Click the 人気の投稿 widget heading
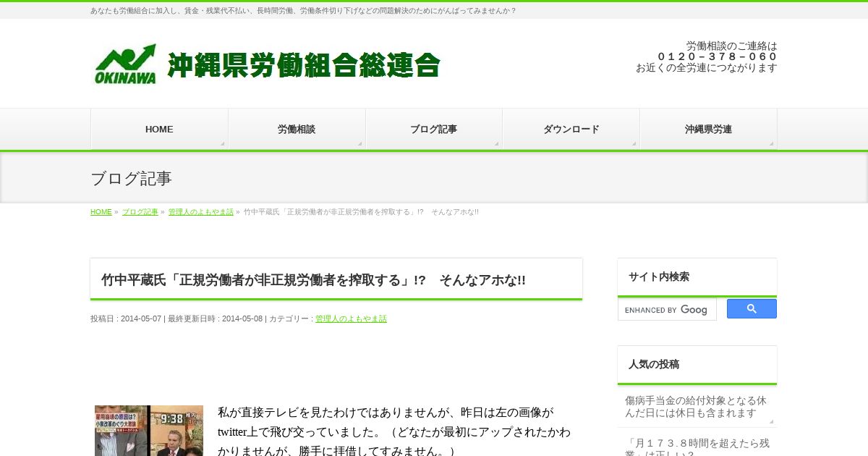Screen dimensions: 868x456 click(654, 364)
